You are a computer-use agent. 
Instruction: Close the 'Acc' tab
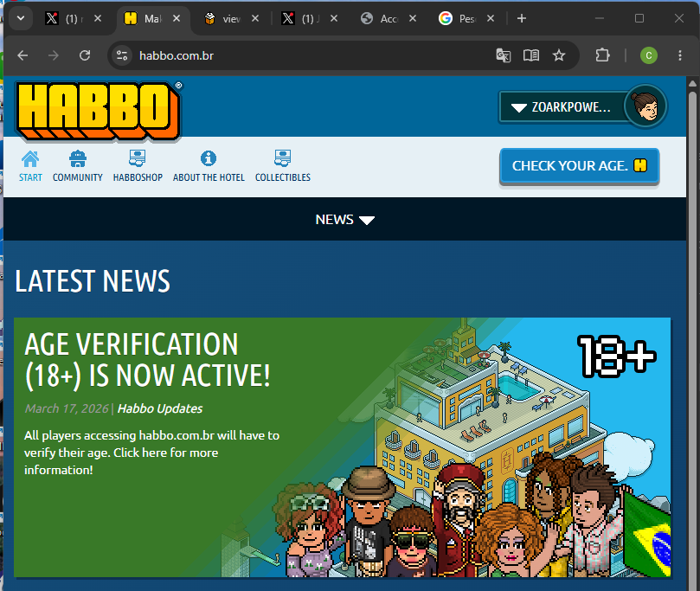coord(413,18)
